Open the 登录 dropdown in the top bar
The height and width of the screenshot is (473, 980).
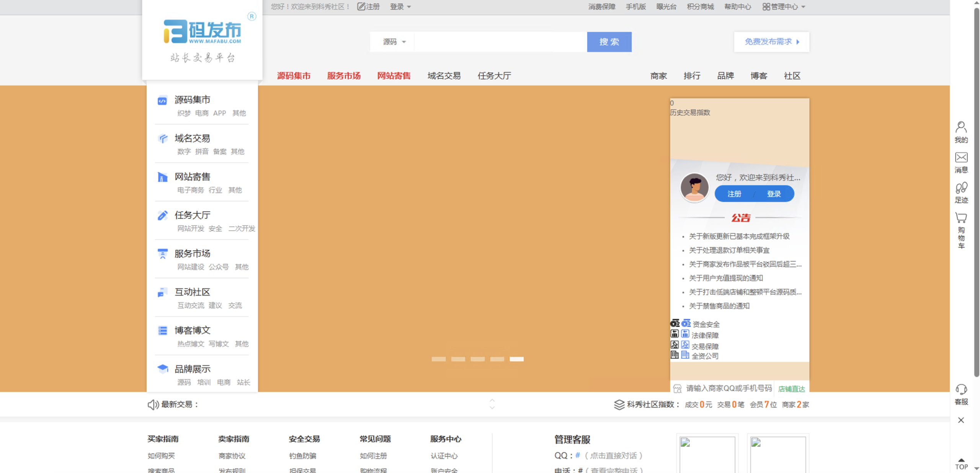(400, 7)
